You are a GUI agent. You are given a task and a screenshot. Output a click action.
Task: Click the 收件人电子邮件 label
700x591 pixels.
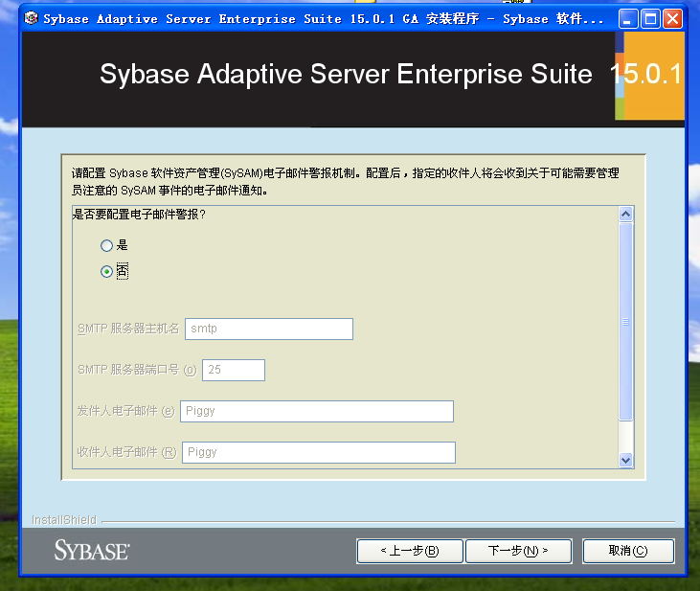(126, 452)
